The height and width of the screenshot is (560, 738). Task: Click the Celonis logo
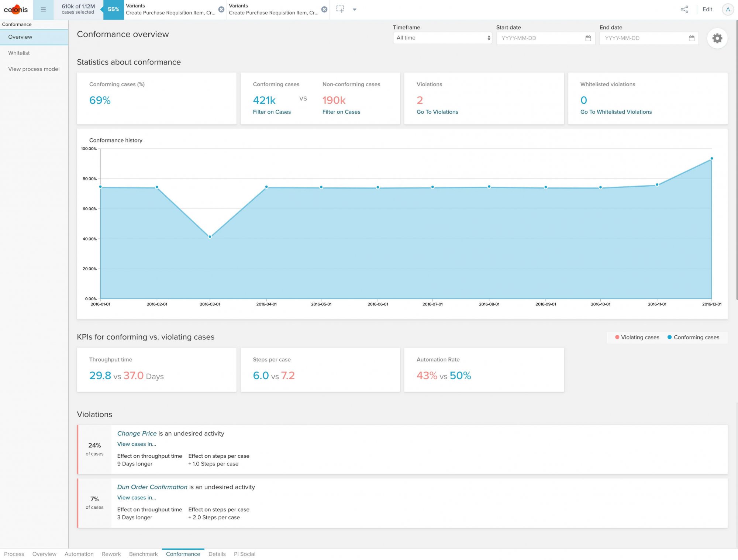click(x=16, y=10)
